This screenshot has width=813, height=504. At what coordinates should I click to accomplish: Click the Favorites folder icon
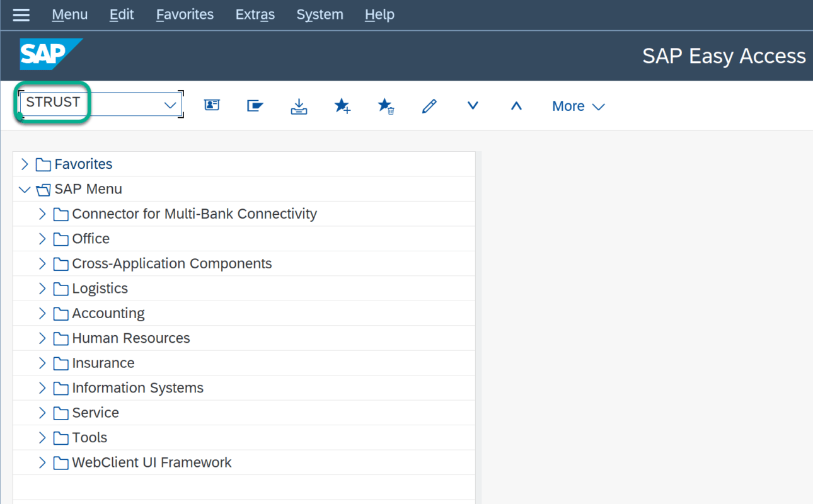43,164
